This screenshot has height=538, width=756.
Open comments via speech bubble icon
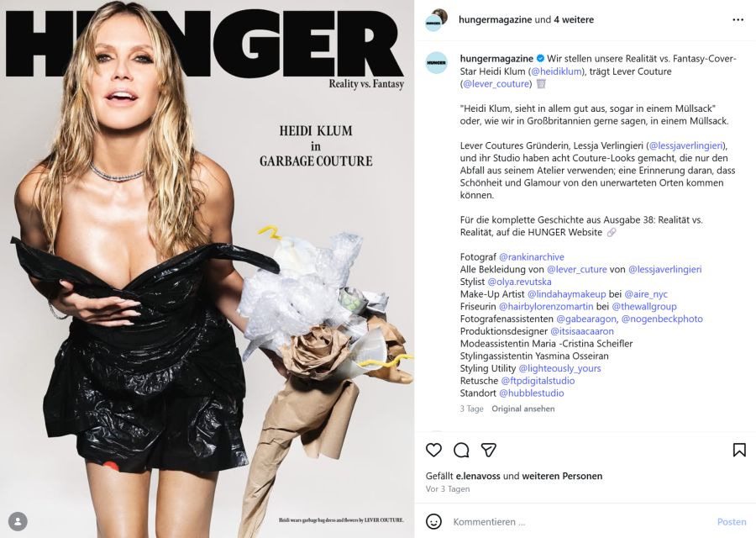tap(461, 450)
